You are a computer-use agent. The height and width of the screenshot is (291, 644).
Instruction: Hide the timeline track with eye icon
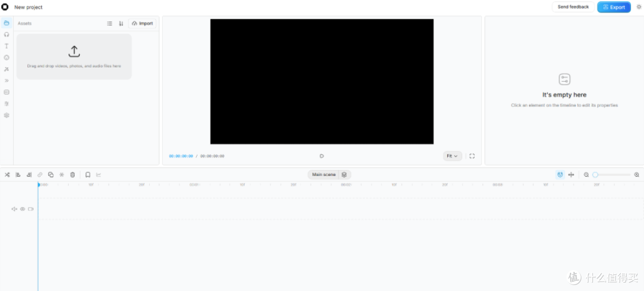point(23,209)
